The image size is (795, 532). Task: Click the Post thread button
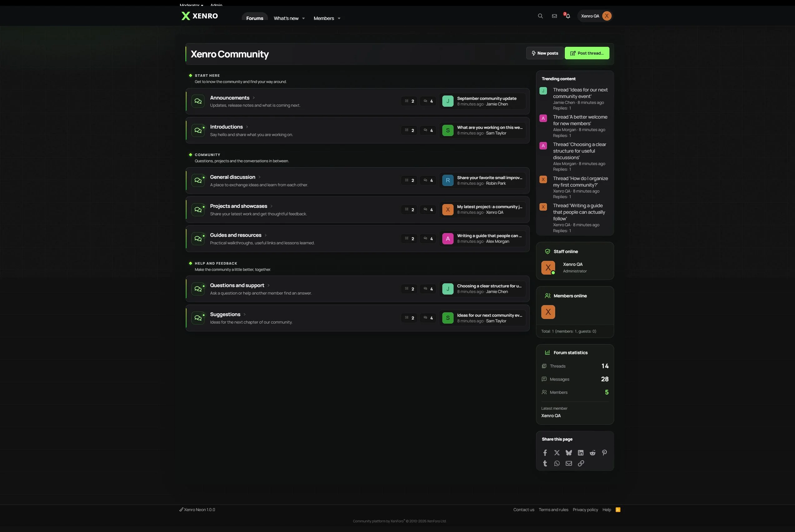(587, 53)
